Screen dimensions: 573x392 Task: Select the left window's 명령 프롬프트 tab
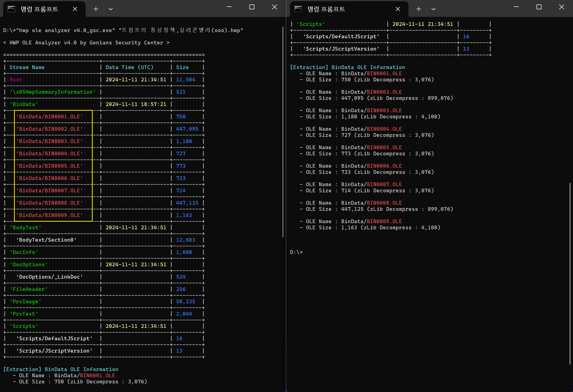point(44,9)
